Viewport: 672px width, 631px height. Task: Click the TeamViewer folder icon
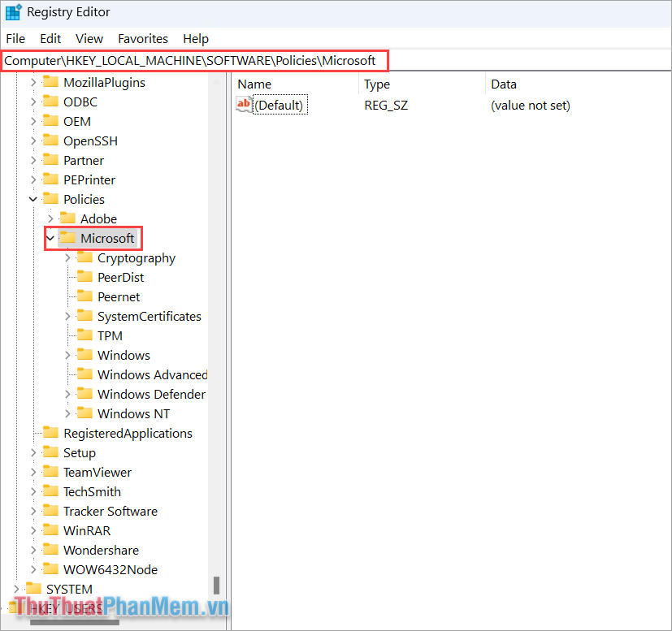tap(50, 472)
